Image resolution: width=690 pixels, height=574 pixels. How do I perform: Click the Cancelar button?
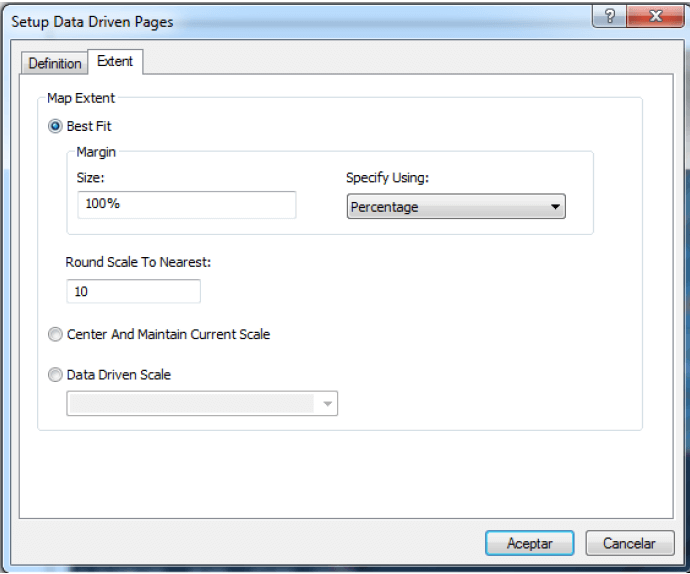tap(629, 543)
